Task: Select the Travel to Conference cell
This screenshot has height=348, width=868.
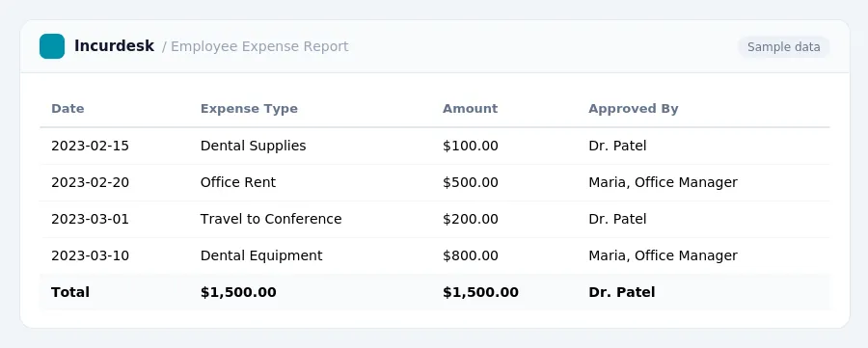Action: tap(271, 219)
